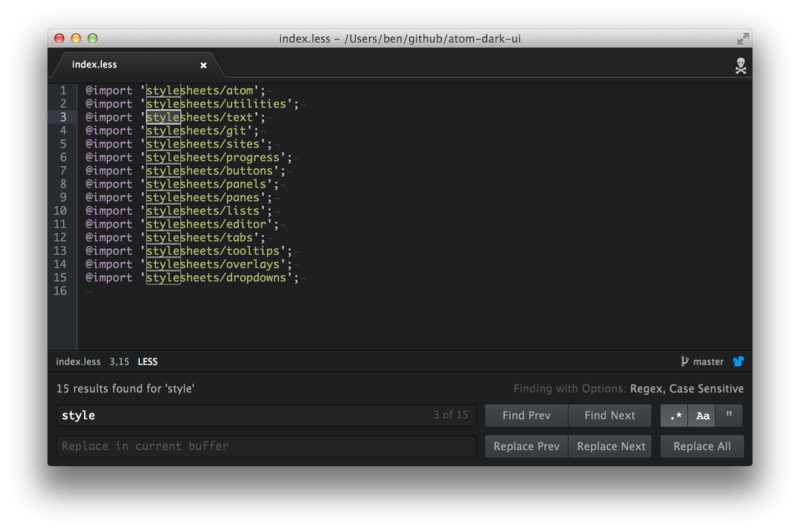Click line number 16 in the gutter
Screen dimensions: 800x532
61,291
